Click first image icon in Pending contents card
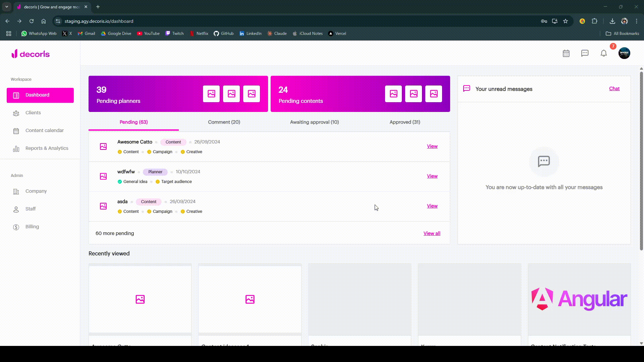This screenshot has width=644, height=362. click(393, 94)
